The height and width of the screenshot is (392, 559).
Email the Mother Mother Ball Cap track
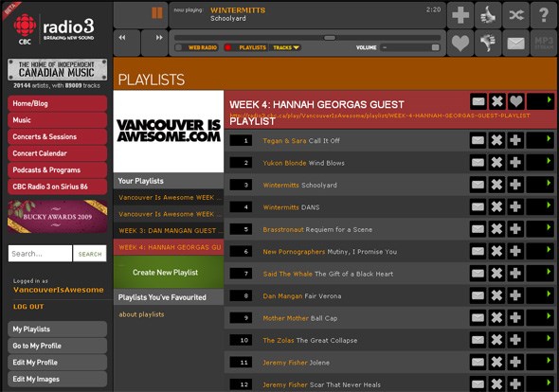coord(478,317)
